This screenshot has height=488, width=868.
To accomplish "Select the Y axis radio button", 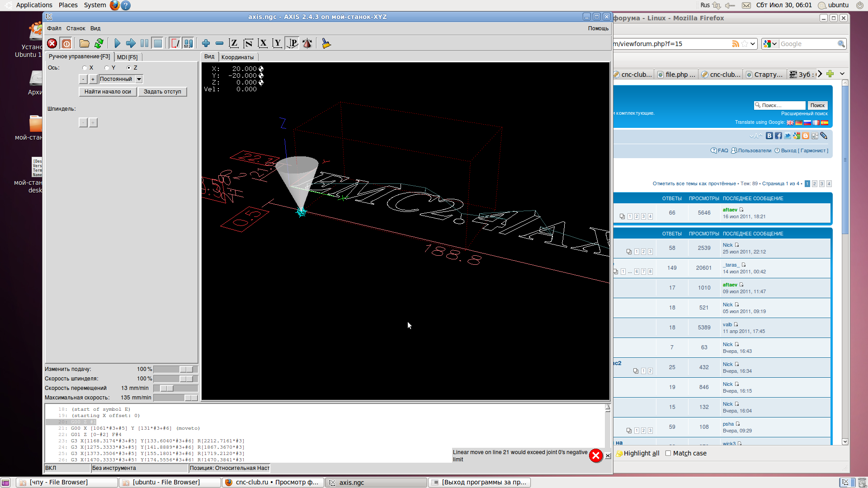I will tap(107, 68).
